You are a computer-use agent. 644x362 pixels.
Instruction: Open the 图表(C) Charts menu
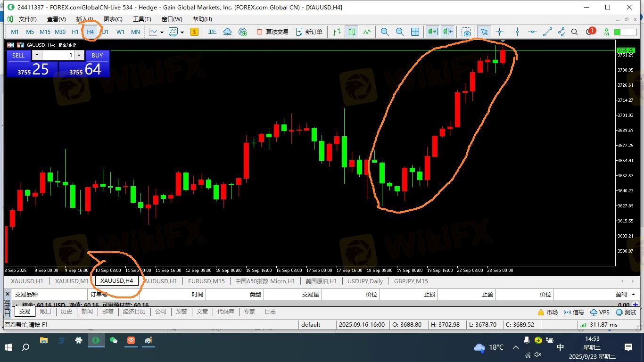pyautogui.click(x=113, y=19)
